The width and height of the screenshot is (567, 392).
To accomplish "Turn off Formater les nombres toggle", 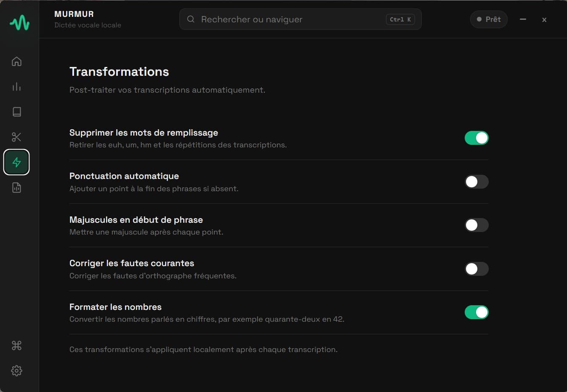I will tap(476, 312).
